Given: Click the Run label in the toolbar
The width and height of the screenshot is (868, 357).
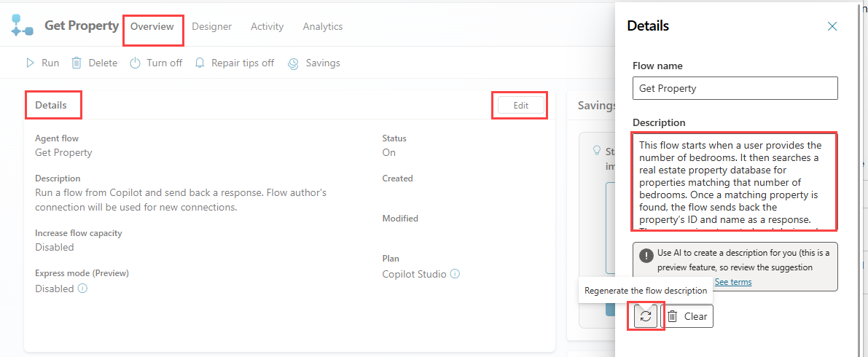Looking at the screenshot, I should click(x=50, y=63).
